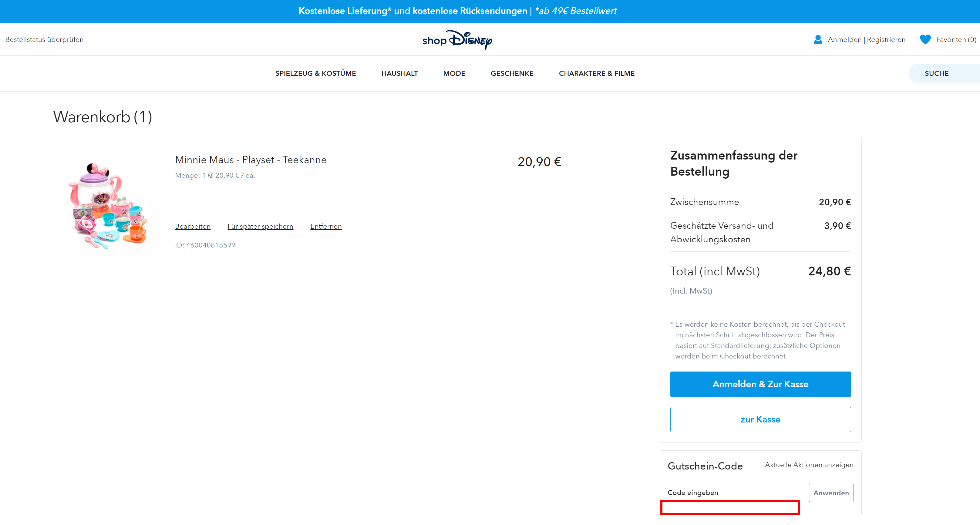Image resolution: width=980 pixels, height=525 pixels.
Task: Open the Charaktere & Filme menu
Action: (597, 73)
